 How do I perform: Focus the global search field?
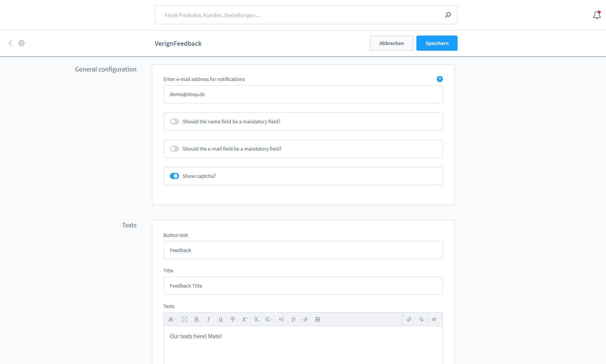click(306, 15)
